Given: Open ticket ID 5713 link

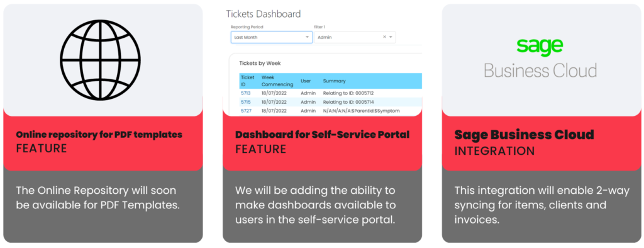Looking at the screenshot, I should coord(246,93).
